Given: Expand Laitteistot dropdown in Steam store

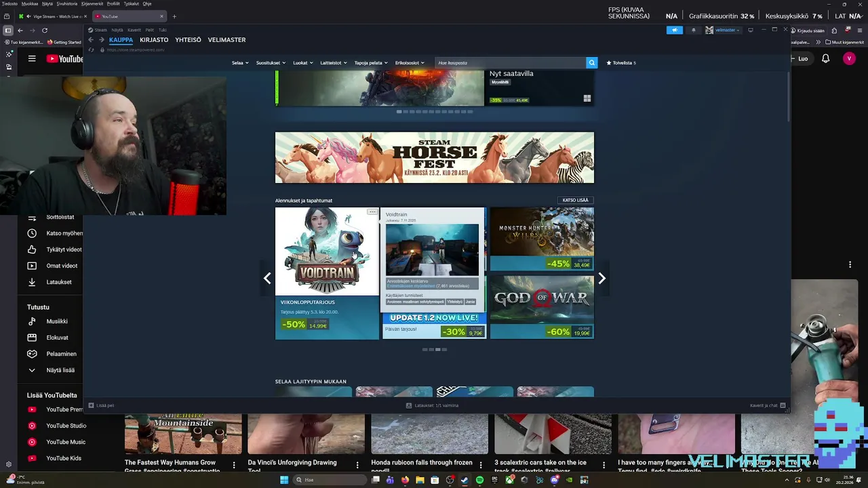Looking at the screenshot, I should (334, 62).
